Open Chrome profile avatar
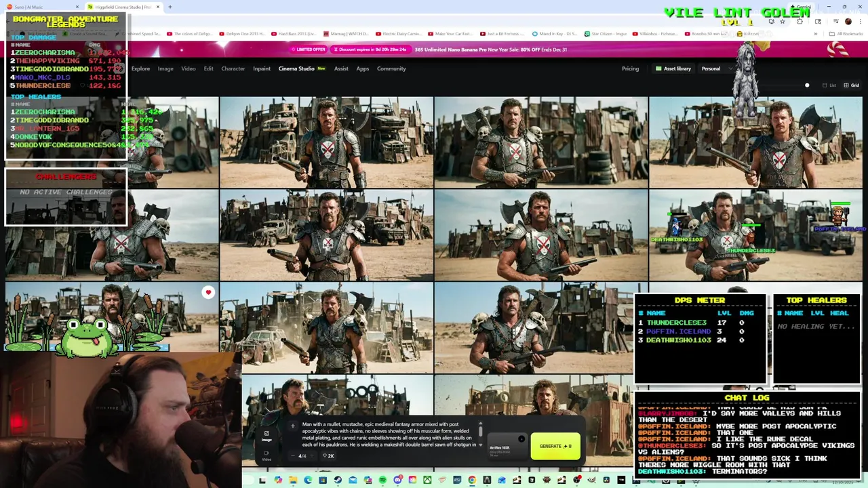This screenshot has height=488, width=868. (x=848, y=21)
